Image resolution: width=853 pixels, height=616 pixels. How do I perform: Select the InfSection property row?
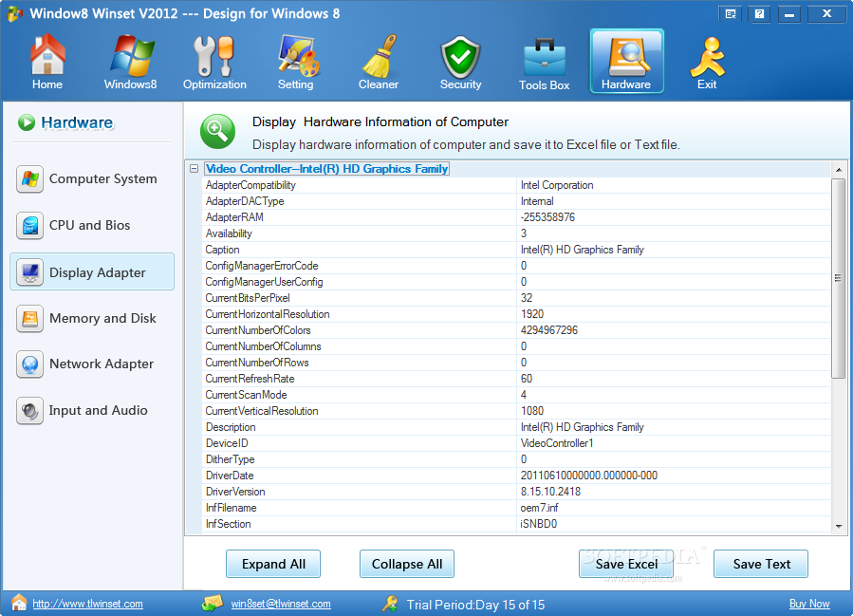point(516,524)
